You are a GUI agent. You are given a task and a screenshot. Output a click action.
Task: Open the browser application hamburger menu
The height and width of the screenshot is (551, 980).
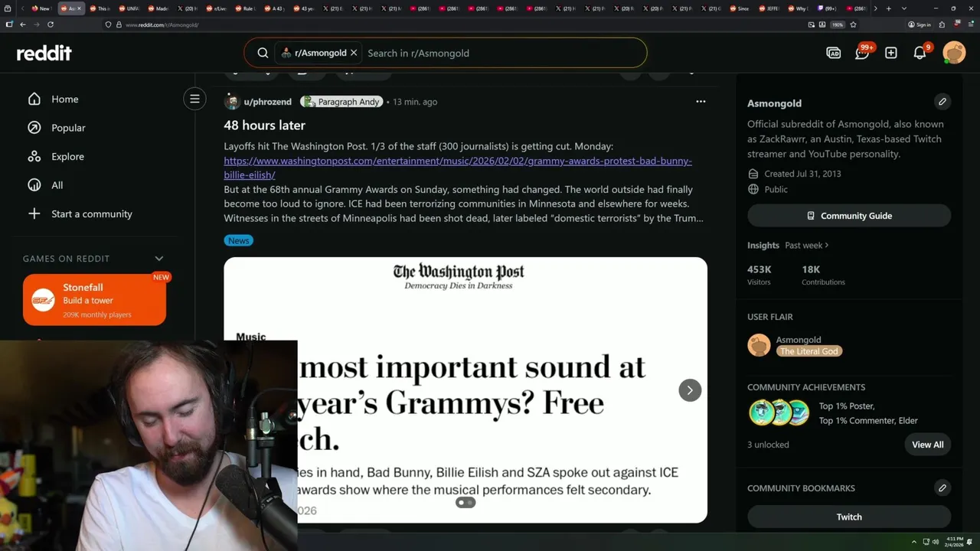coord(971,24)
